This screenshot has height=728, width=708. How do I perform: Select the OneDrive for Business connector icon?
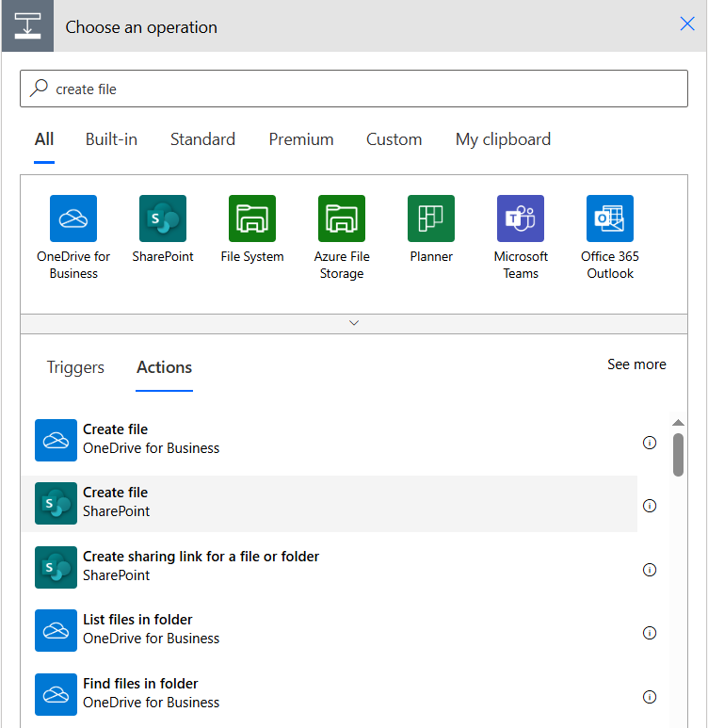click(73, 218)
